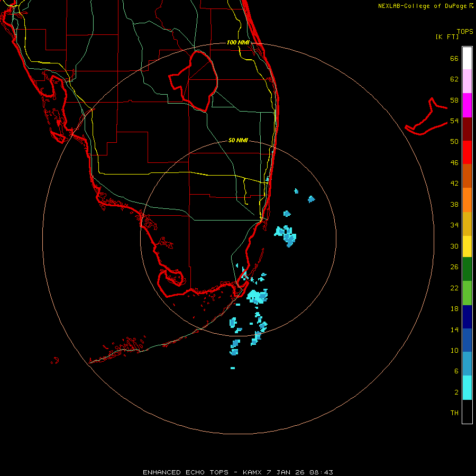476x476 pixels.
Task: Click the gold 34 kft legend swatch
Action: (467, 224)
